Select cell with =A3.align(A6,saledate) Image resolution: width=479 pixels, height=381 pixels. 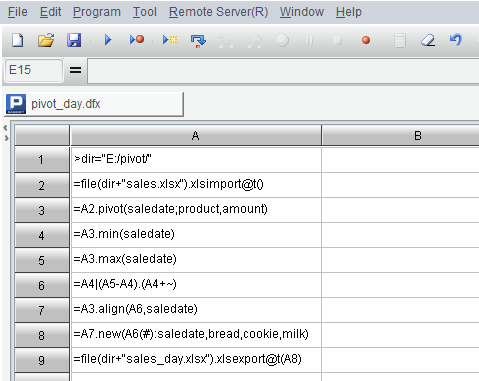(x=196, y=310)
